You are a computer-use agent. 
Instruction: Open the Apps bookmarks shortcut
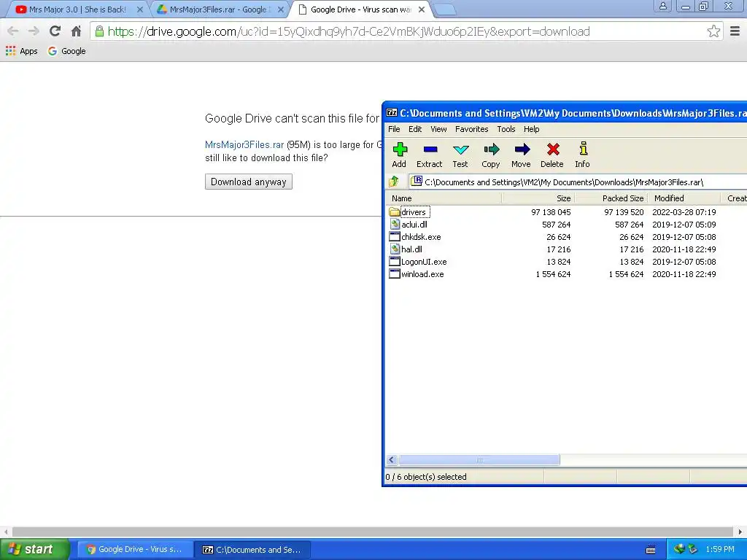pyautogui.click(x=21, y=51)
